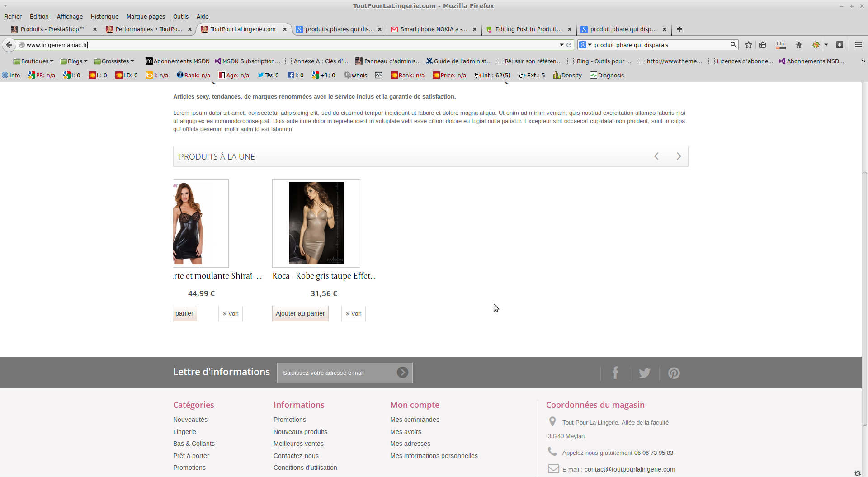Click the Diagnosis item in SEO bar
This screenshot has height=477, width=868.
[607, 76]
